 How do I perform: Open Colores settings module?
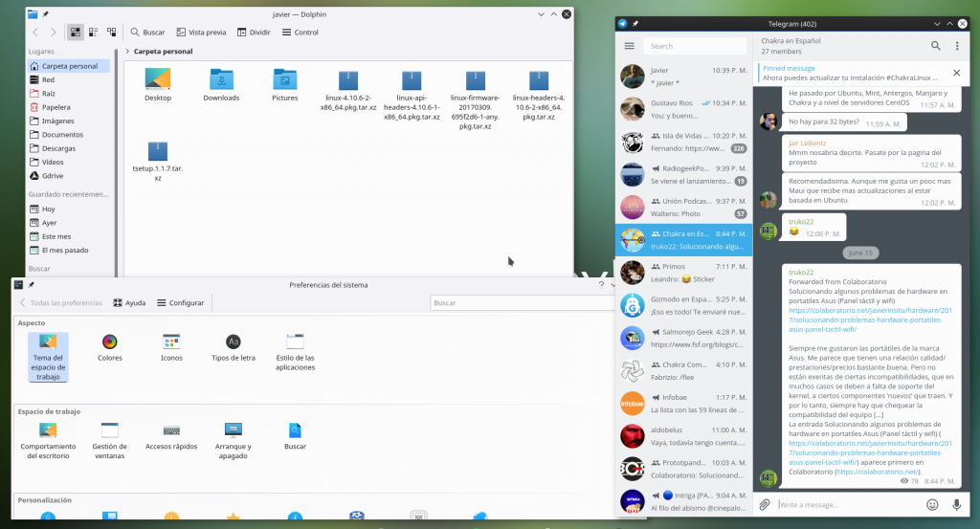pos(109,347)
